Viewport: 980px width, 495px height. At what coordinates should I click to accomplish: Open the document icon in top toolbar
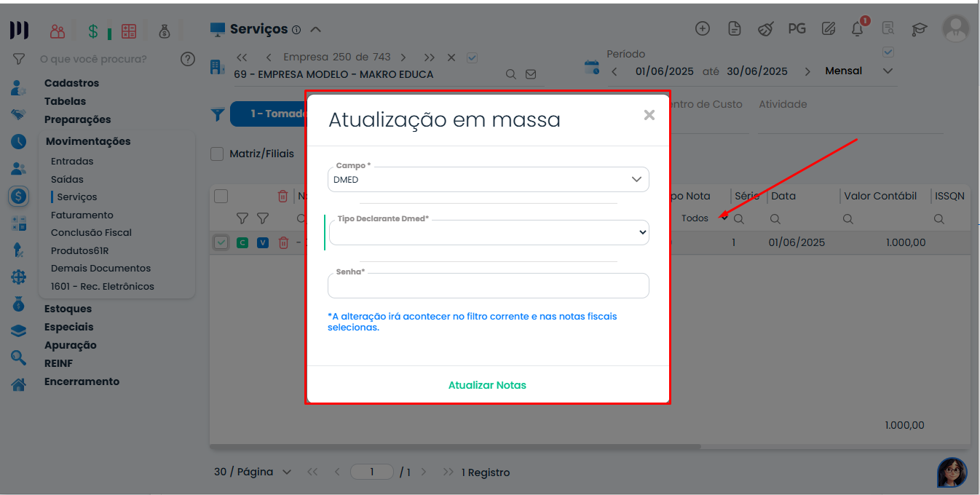pos(735,29)
